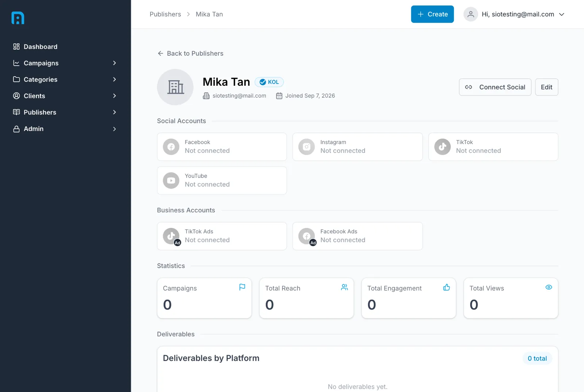The image size is (584, 392).
Task: Click the Facebook Ads business icon
Action: click(307, 236)
